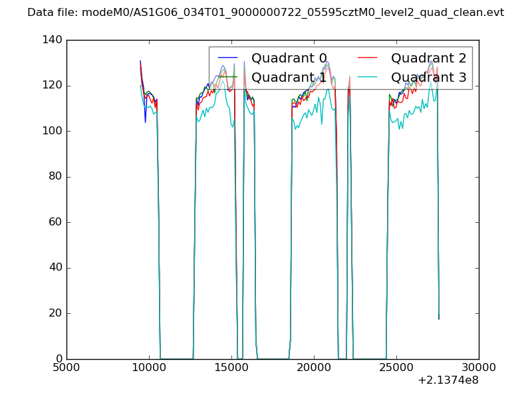Click the Quadrant 2 legend label
The image size is (532, 399).
pyautogui.click(x=428, y=59)
